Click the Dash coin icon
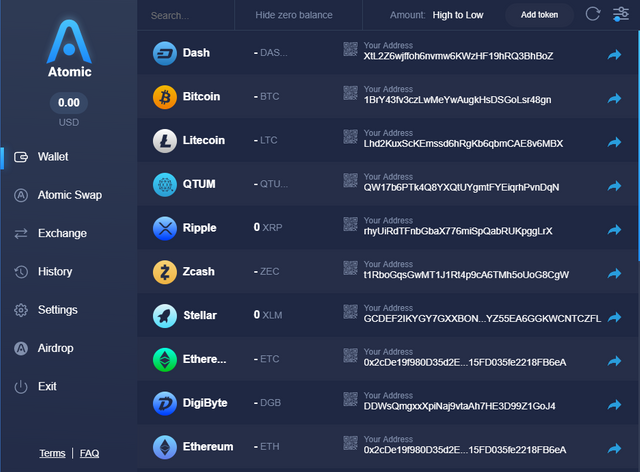The image size is (640, 472). coord(165,53)
